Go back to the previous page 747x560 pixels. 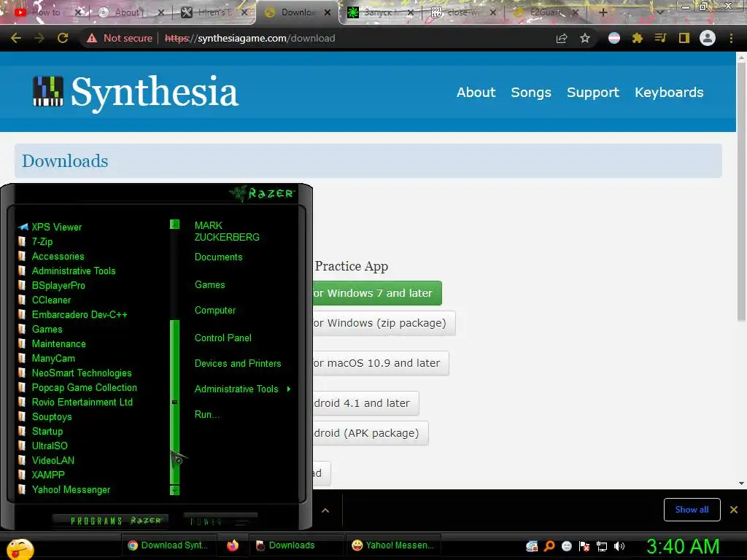coord(16,38)
